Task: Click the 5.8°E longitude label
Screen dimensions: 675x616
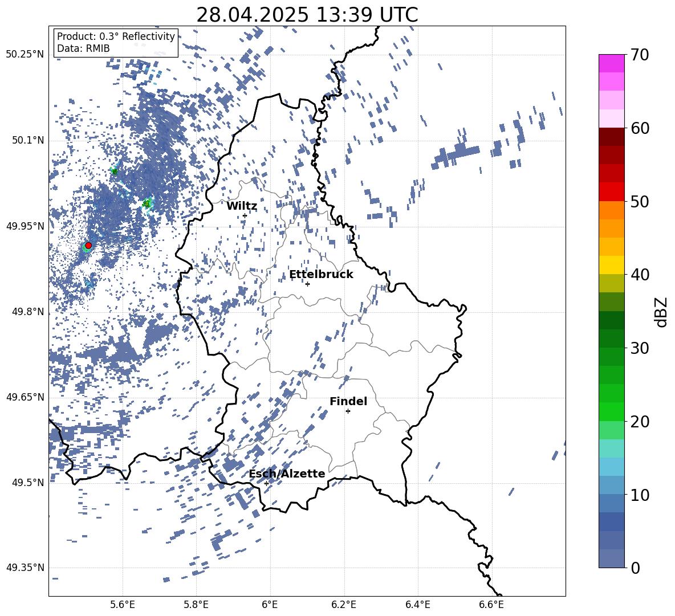Action: [x=196, y=605]
